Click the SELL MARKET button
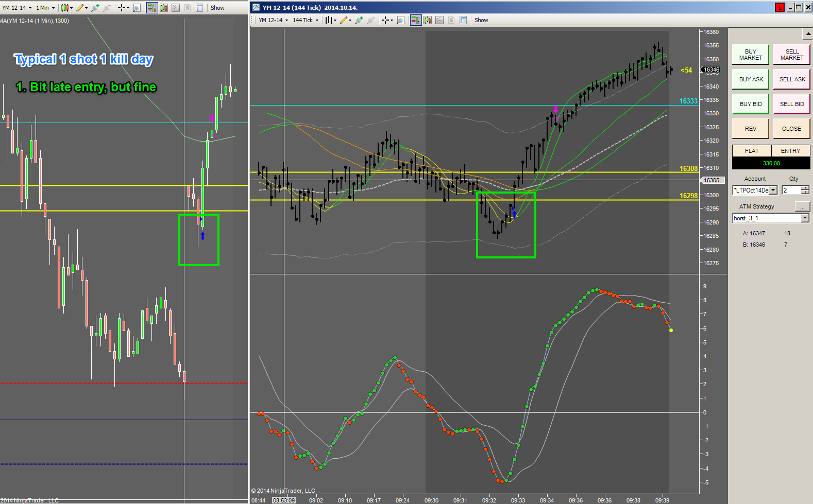 pos(792,55)
